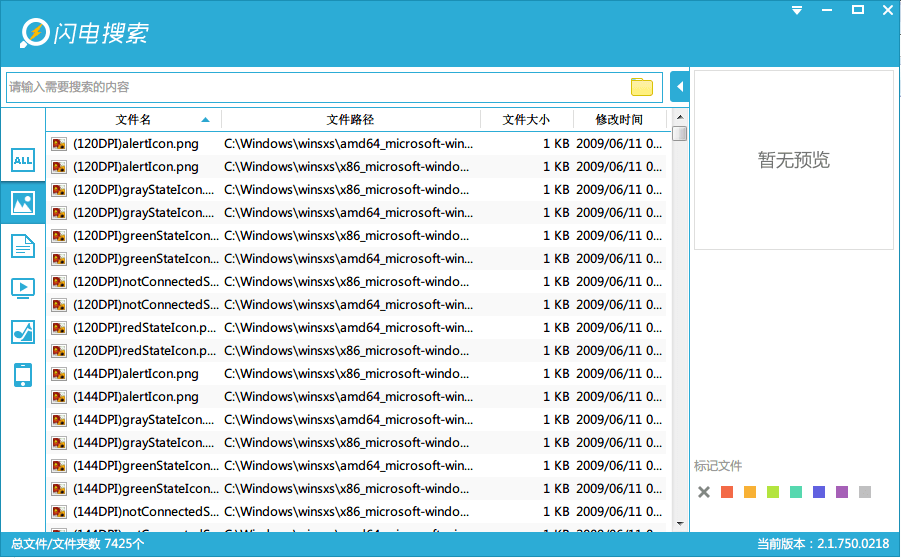The width and height of the screenshot is (901, 558).
Task: Select (120DPI)notConnectedS row with x86 path
Action: tap(356, 282)
